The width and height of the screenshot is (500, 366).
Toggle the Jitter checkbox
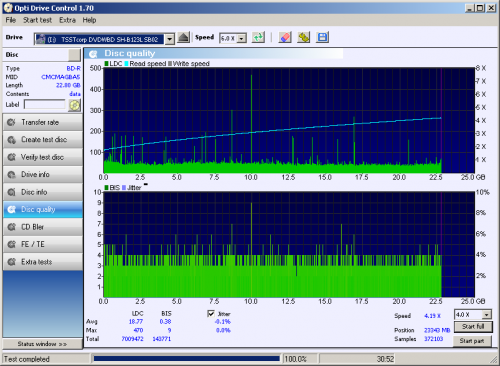[211, 314]
